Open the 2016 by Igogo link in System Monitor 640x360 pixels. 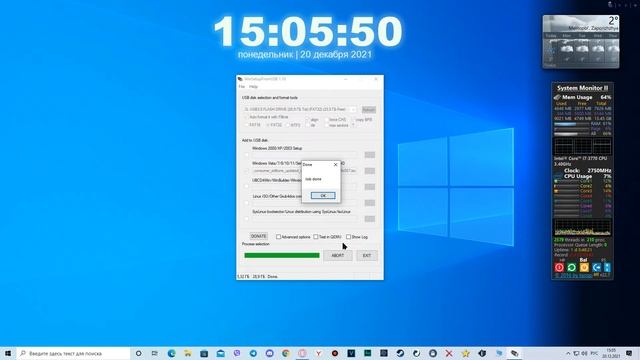point(573,276)
